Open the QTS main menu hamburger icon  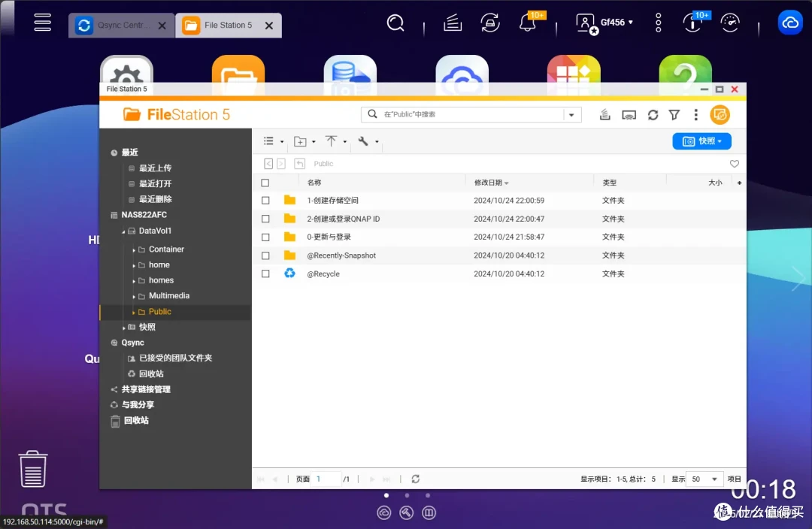tap(42, 23)
